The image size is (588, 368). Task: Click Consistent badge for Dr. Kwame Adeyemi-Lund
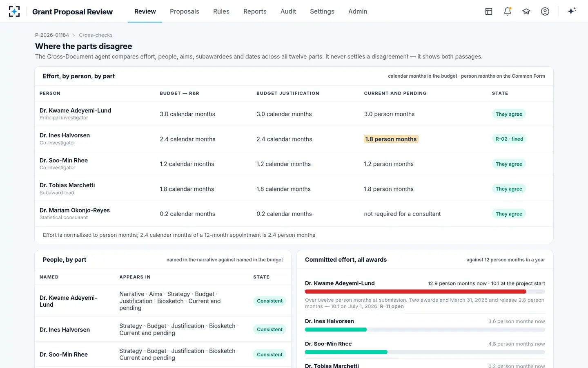pyautogui.click(x=269, y=301)
